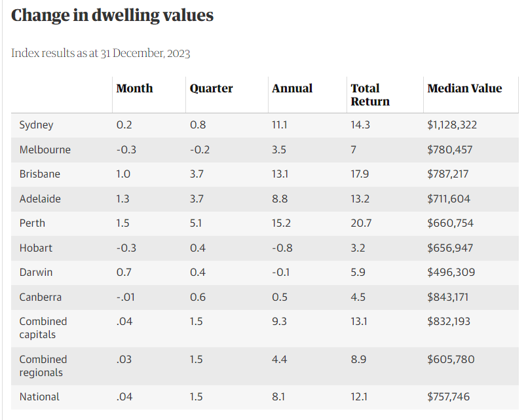Click the National row label
Viewport: 526px width, 420px height.
[39, 397]
